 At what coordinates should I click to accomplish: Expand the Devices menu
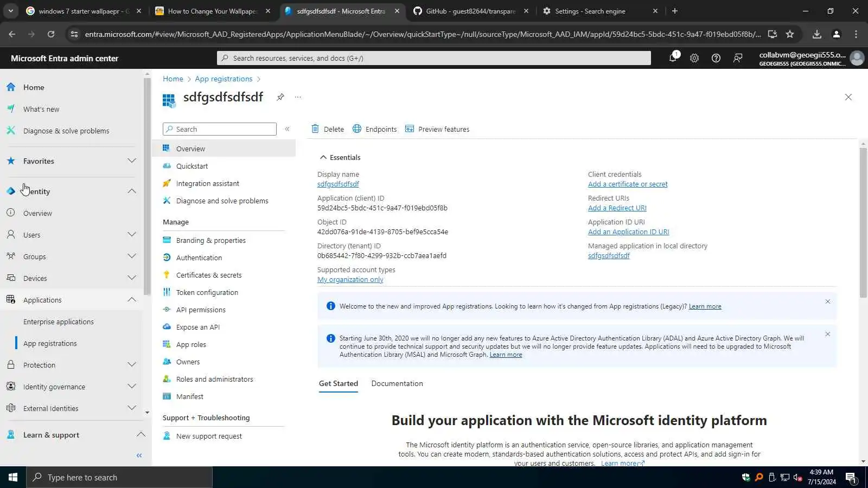pyautogui.click(x=132, y=278)
